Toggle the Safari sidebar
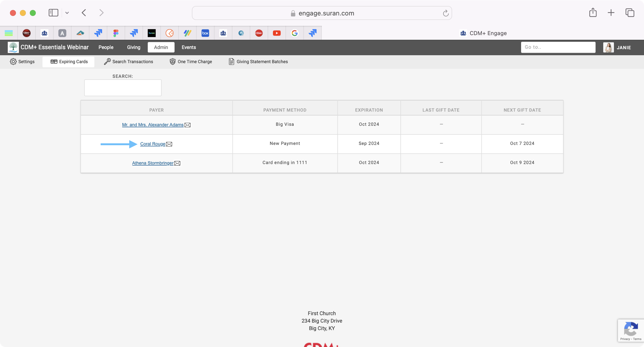Image resolution: width=644 pixels, height=347 pixels. pos(53,13)
